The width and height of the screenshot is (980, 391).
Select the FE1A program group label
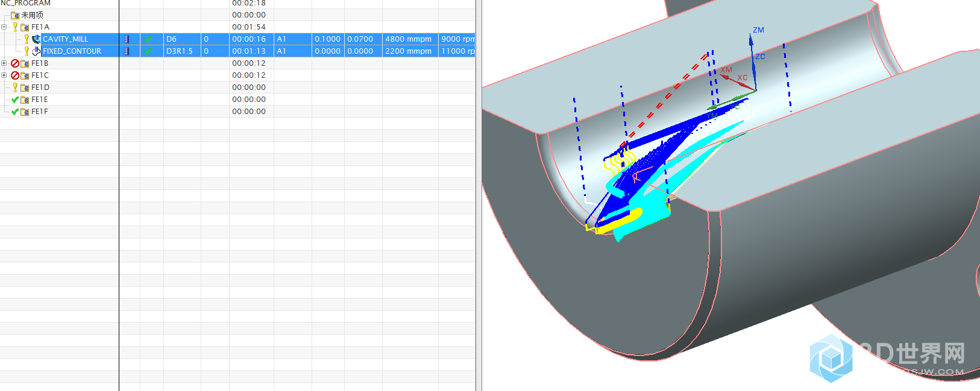point(40,27)
